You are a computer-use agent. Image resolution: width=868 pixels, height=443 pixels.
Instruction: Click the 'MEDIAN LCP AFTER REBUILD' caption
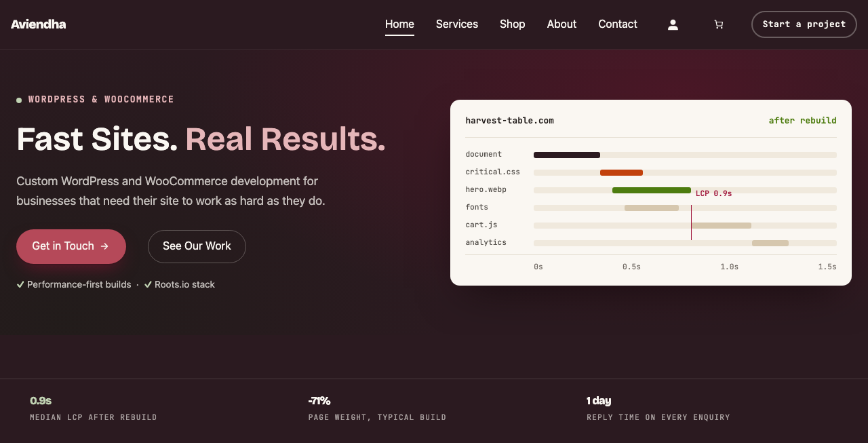click(94, 417)
